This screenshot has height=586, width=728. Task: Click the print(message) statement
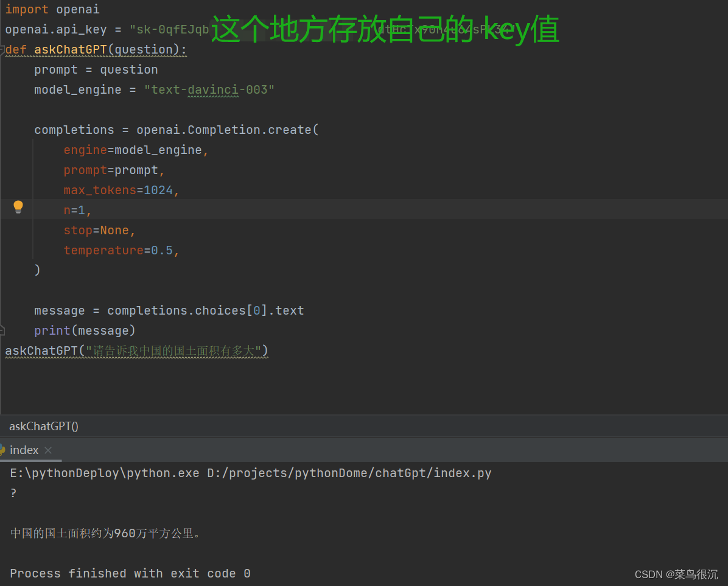click(x=85, y=331)
